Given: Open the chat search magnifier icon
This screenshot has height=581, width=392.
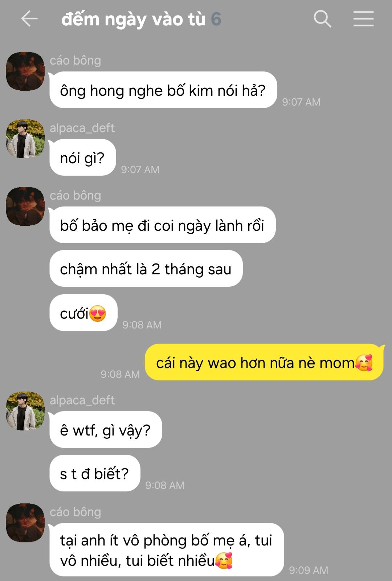Looking at the screenshot, I should [322, 19].
